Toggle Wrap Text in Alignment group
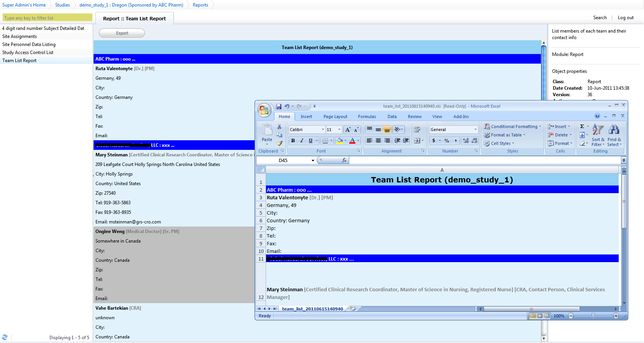 (417, 130)
